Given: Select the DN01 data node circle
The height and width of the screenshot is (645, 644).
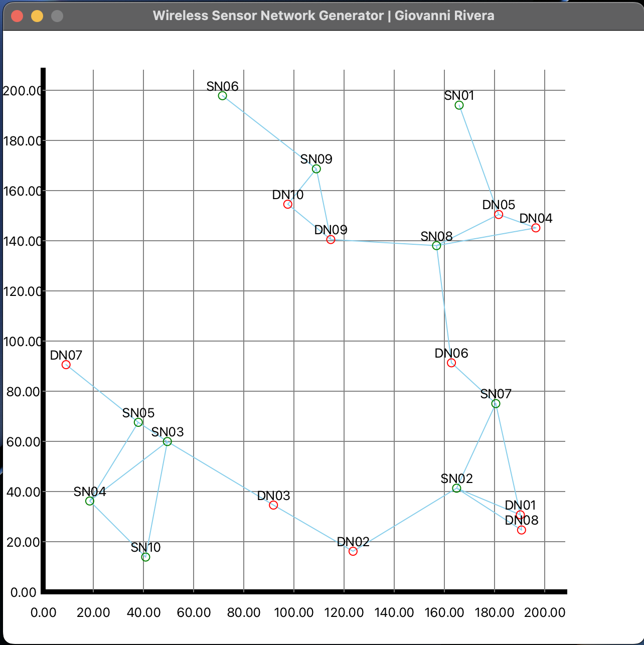Looking at the screenshot, I should (x=520, y=515).
